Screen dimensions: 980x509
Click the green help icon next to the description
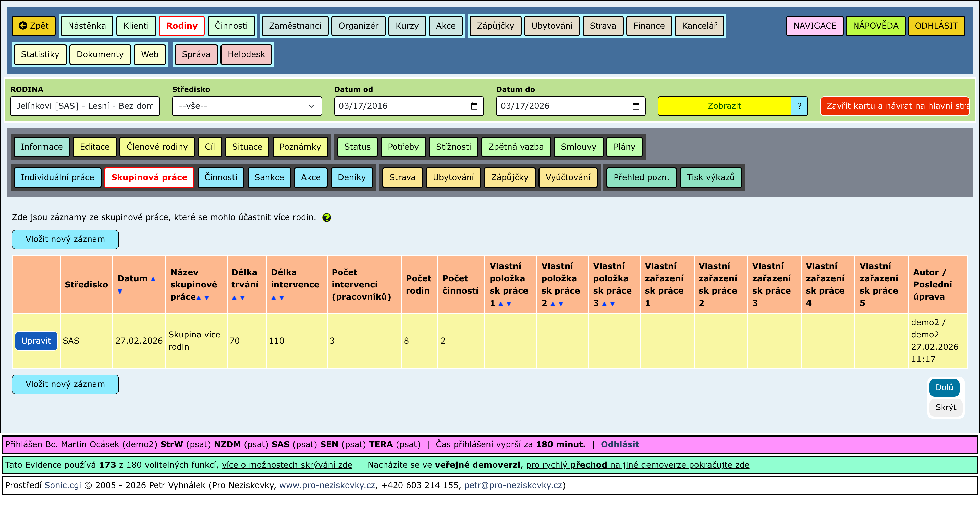click(x=326, y=217)
